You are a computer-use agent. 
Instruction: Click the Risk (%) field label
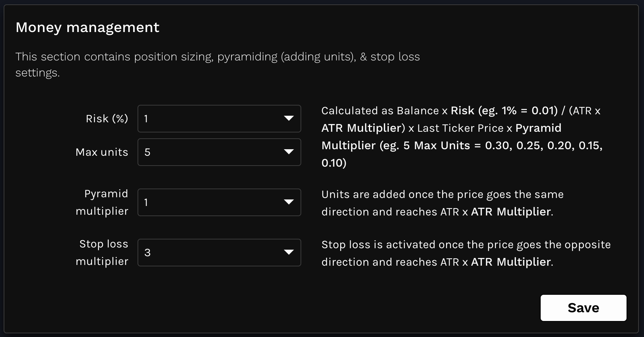pyautogui.click(x=107, y=119)
